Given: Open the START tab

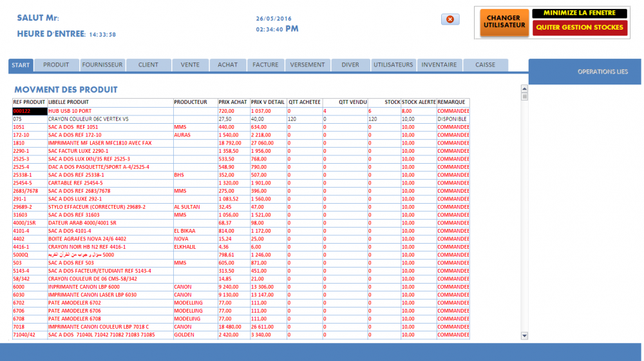Looking at the screenshot, I should [21, 65].
